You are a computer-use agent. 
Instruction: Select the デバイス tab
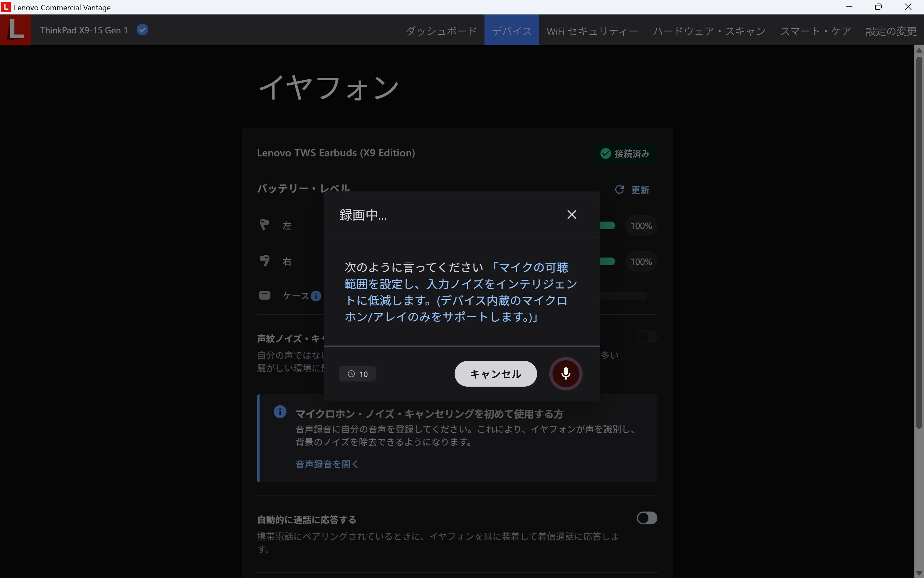coord(512,30)
